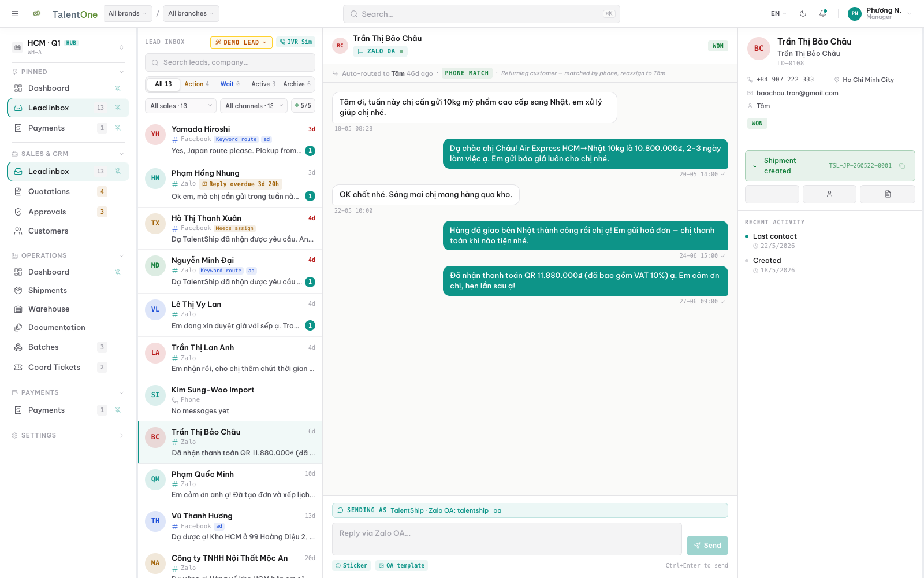Click the BC avatar in conversation header
Viewport: 924px width, 578px height.
[340, 46]
